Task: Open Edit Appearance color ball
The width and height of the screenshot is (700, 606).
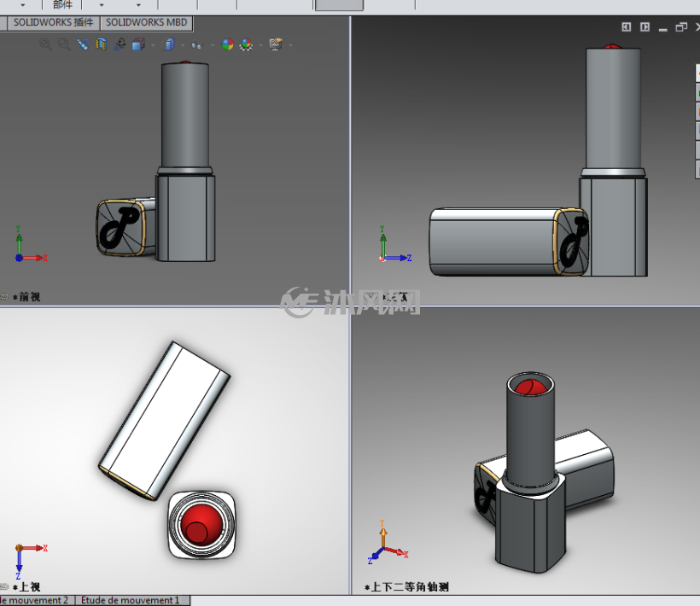Action: [x=227, y=44]
